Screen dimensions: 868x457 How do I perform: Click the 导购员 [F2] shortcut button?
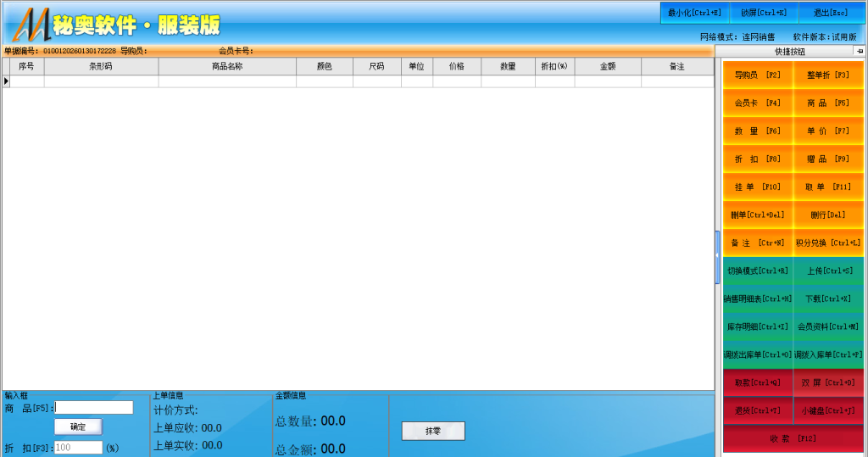click(758, 75)
